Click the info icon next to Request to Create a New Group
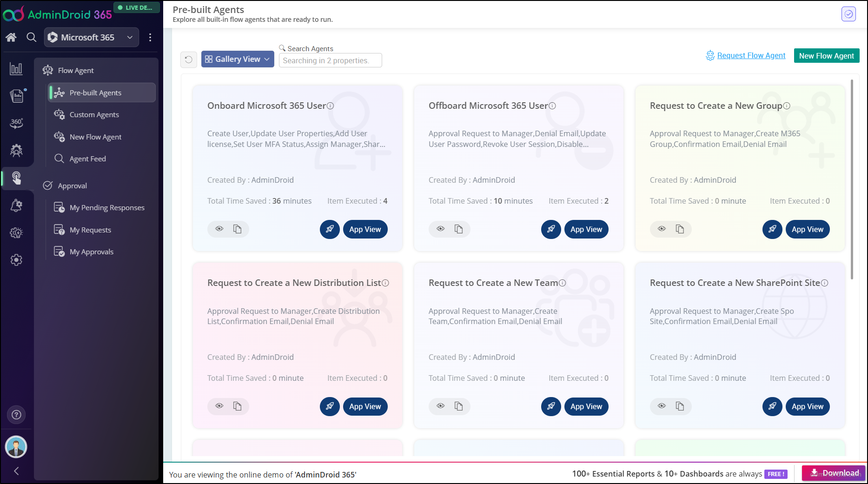 [786, 106]
